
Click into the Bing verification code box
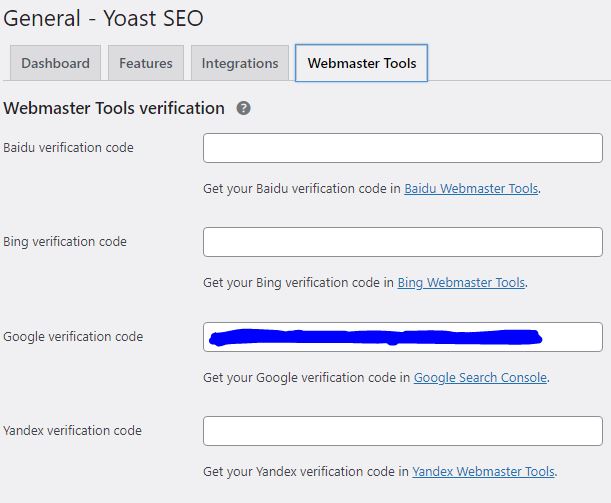(x=402, y=242)
